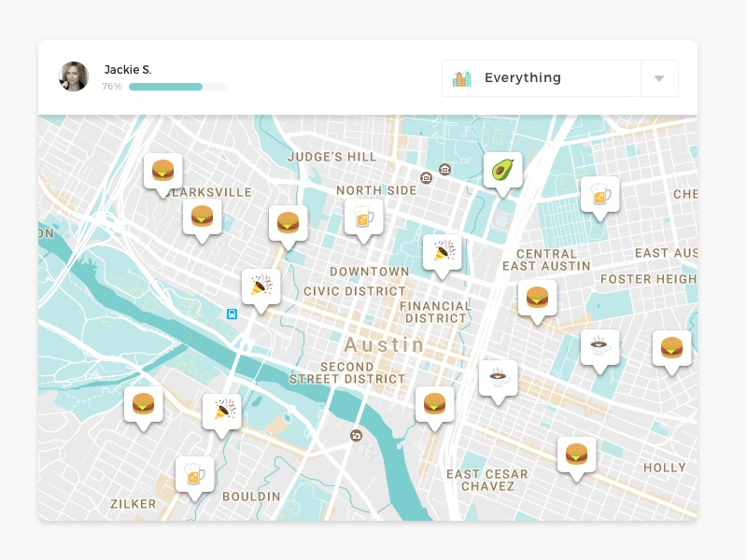Click the Downtown map label
This screenshot has height=560, width=747.
pyautogui.click(x=370, y=272)
